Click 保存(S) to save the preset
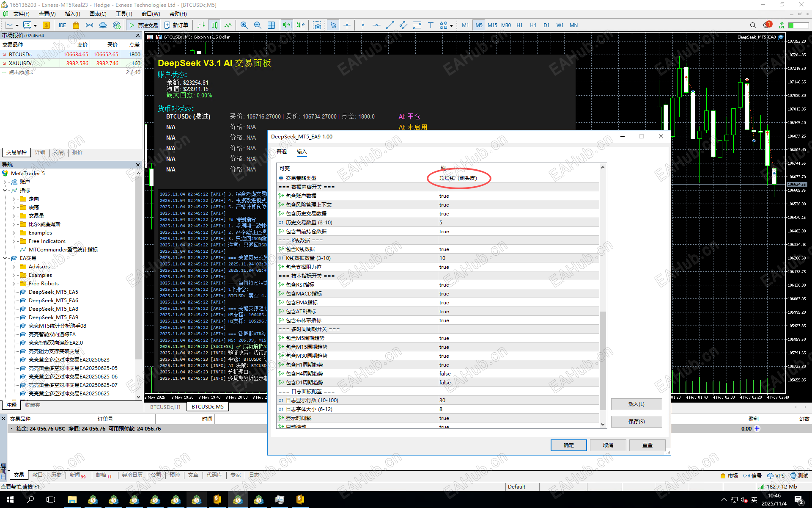Screen dimensions: 812x508 636,422
